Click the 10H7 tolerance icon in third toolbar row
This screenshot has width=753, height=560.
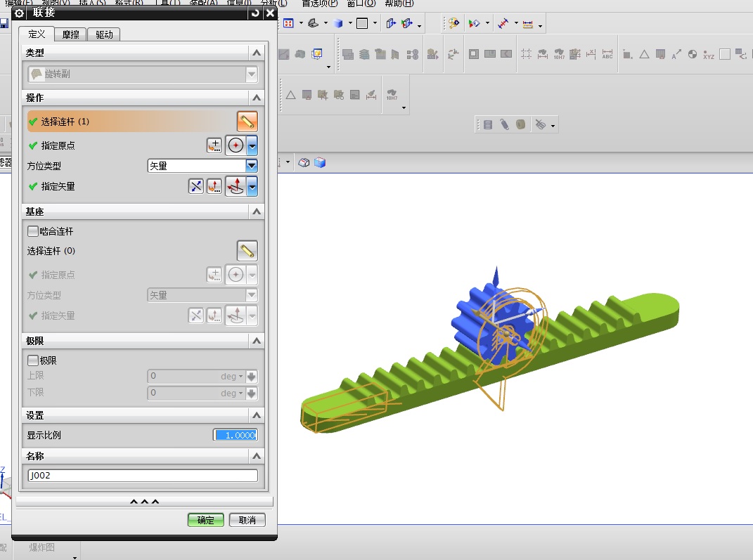[x=392, y=95]
